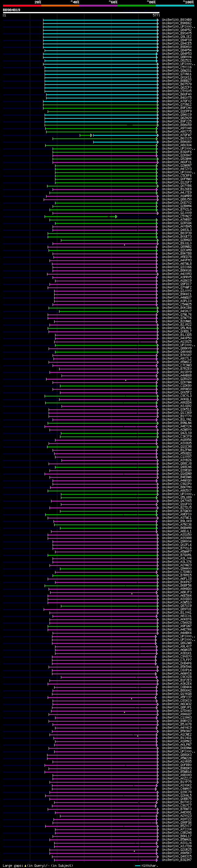Click the UniRef100_A9S775 label
The width and height of the screenshot is (197, 868).
tap(177, 132)
